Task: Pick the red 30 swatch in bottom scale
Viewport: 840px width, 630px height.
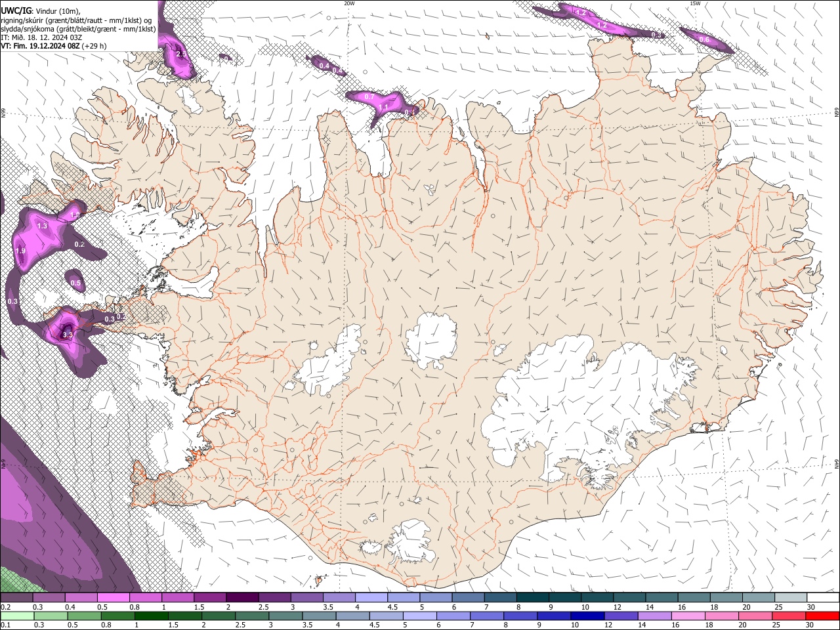Action: pos(823,616)
